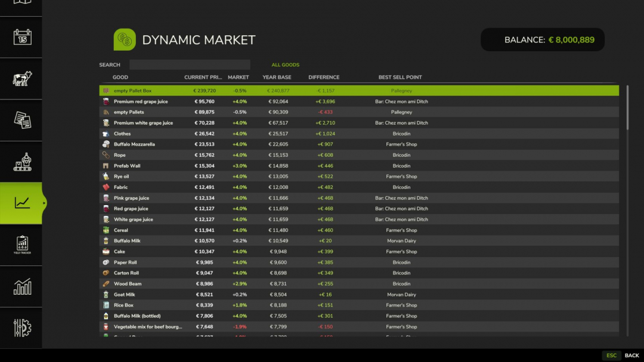The height and width of the screenshot is (362, 644).
Task: Click Pallegney in empty Pallets row
Action: [x=401, y=112]
